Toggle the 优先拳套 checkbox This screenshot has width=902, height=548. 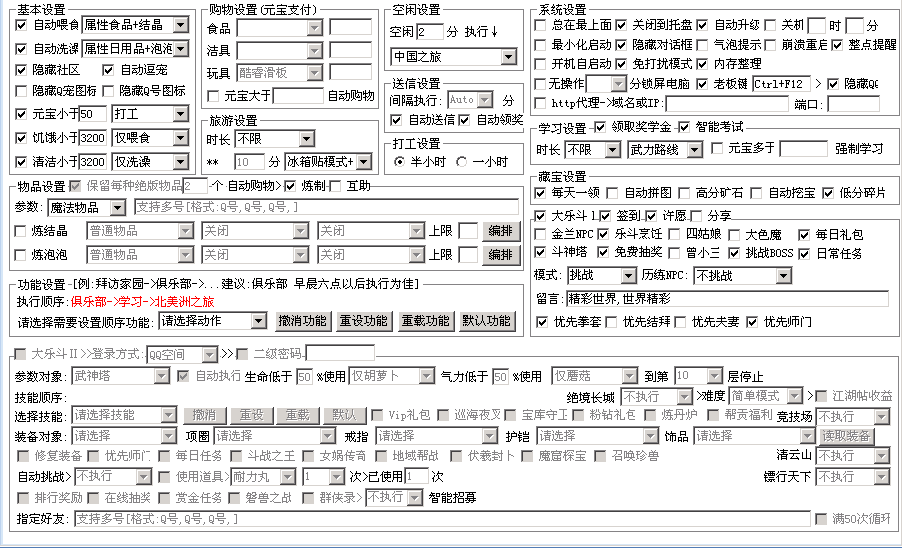click(541, 322)
